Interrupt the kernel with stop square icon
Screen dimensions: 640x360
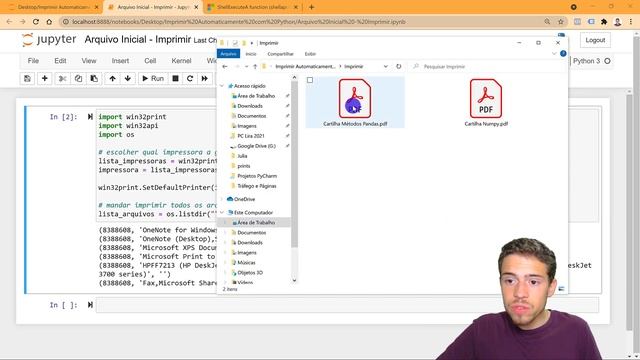coord(176,78)
